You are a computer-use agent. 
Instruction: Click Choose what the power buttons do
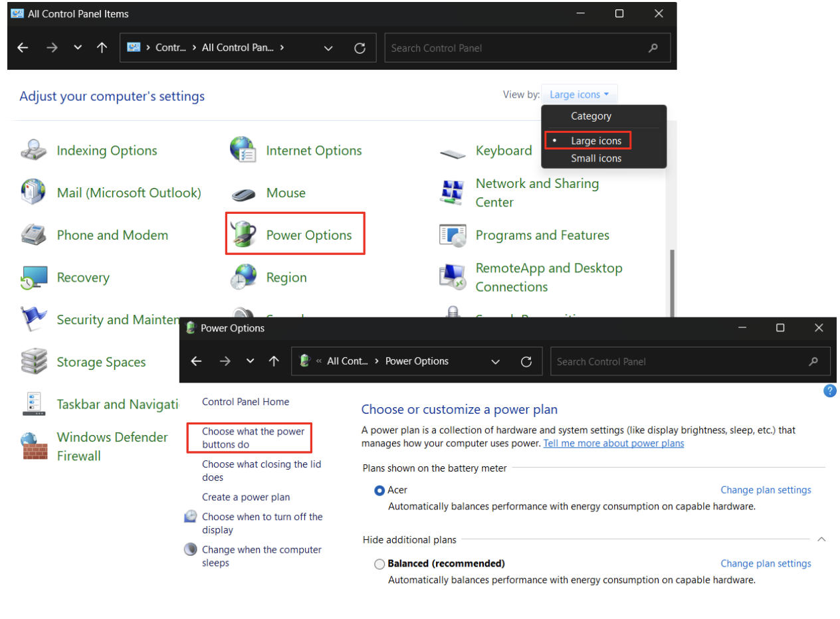[253, 438]
